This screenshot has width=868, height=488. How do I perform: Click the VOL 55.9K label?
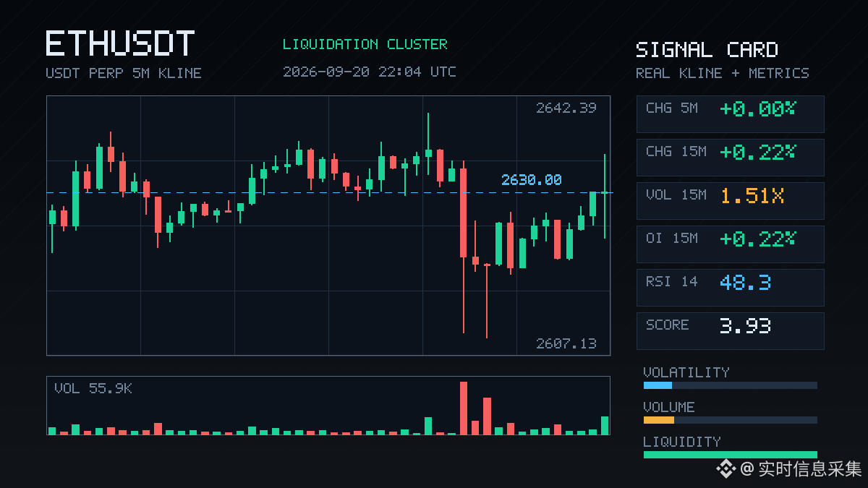93,388
